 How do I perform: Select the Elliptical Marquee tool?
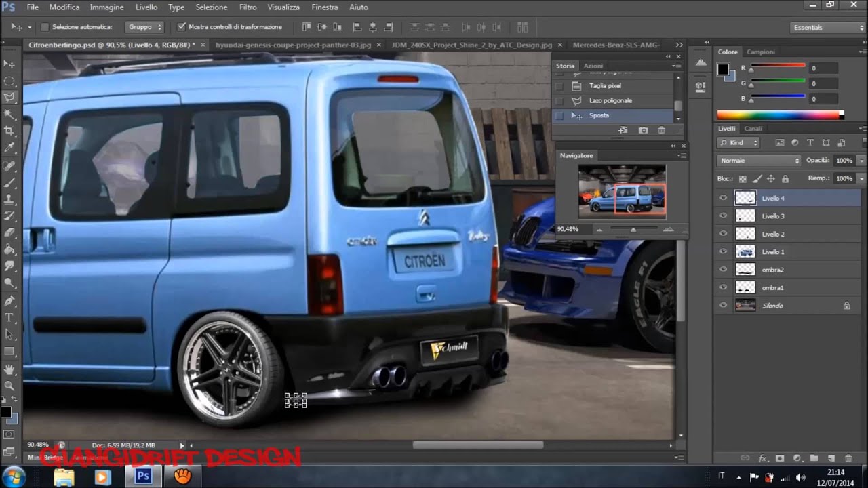point(9,81)
